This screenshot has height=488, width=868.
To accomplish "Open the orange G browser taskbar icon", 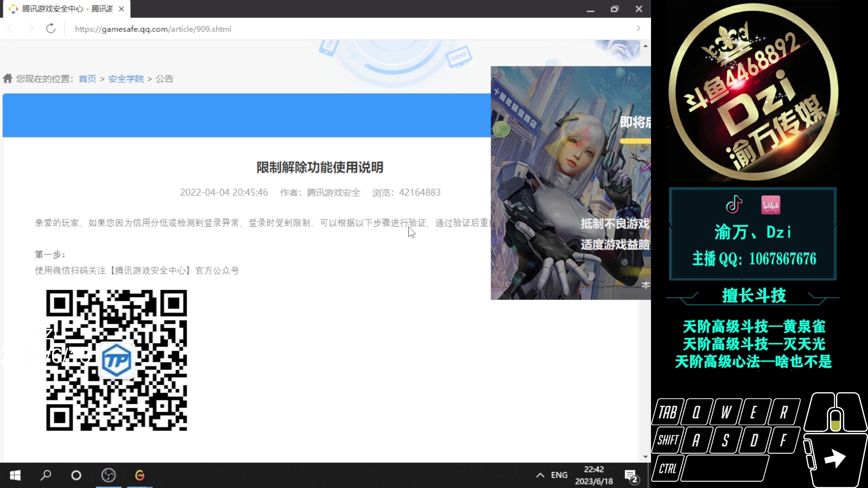I will coord(140,475).
